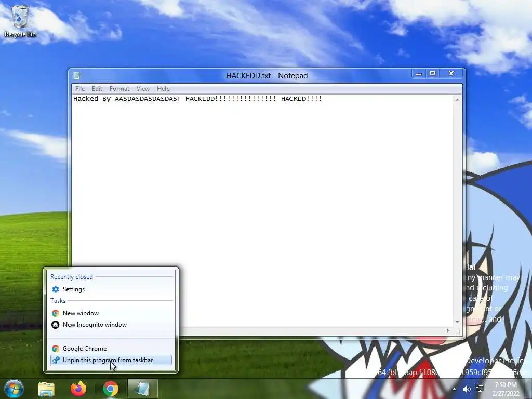Open the Format menu in Notepad
This screenshot has width=532, height=399.
pos(119,89)
